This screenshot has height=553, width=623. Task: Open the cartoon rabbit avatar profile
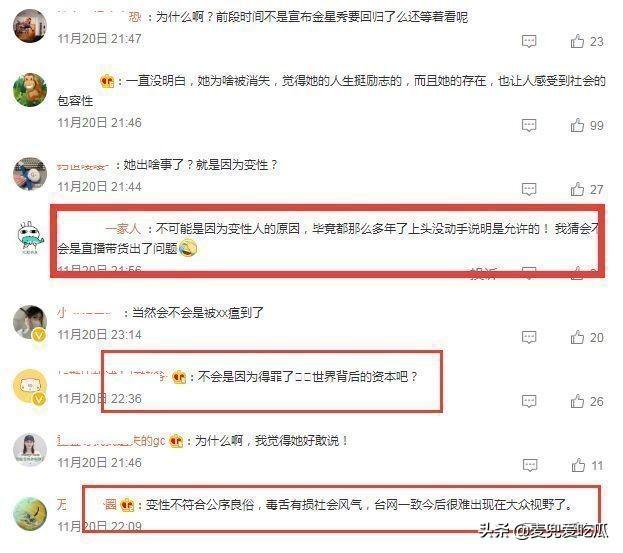point(30,238)
